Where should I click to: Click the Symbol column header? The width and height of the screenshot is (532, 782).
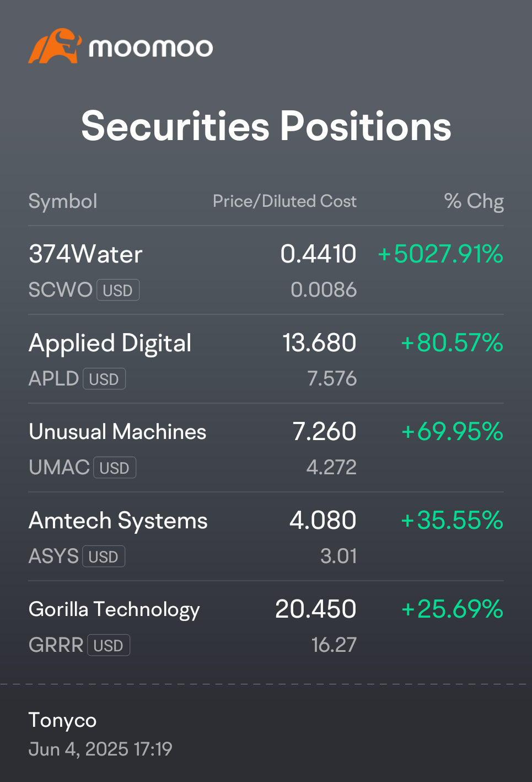pyautogui.click(x=63, y=201)
